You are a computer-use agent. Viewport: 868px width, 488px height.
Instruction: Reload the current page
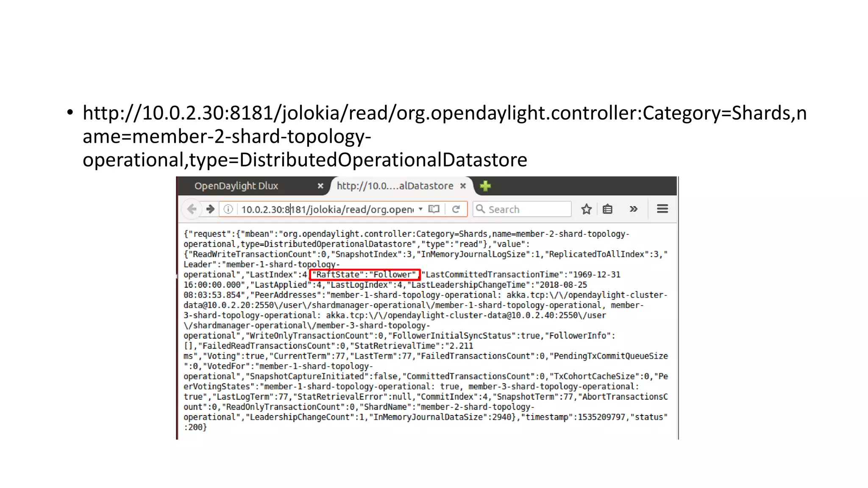click(x=456, y=209)
